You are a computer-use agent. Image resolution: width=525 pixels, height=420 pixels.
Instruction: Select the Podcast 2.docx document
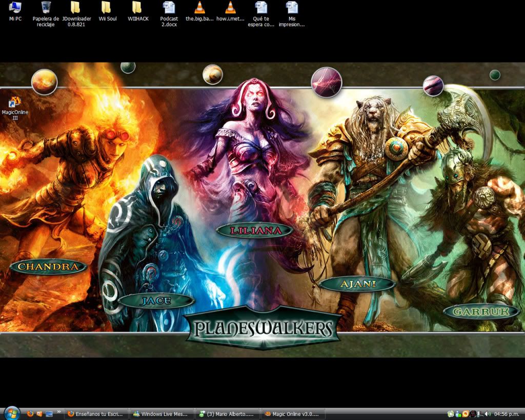coord(169,14)
